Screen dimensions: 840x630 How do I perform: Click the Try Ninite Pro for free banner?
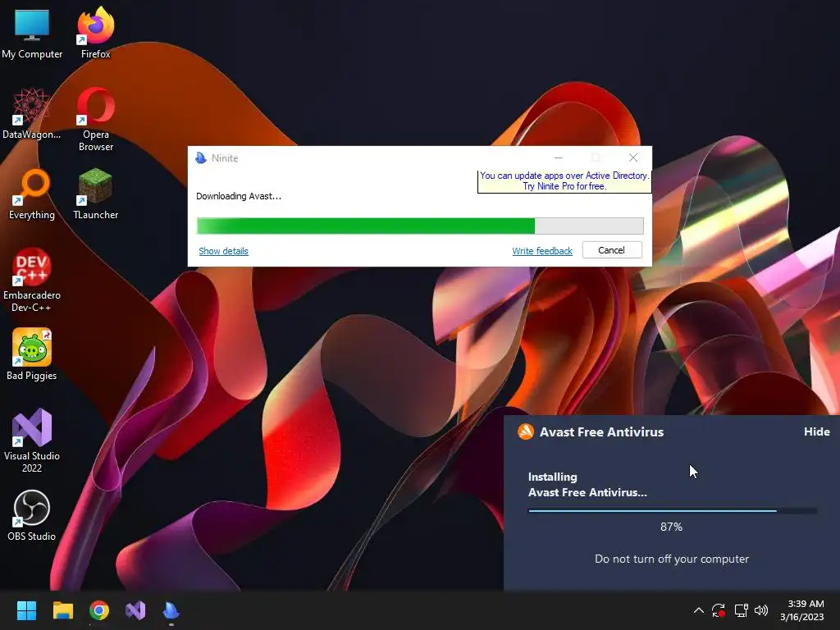click(564, 181)
